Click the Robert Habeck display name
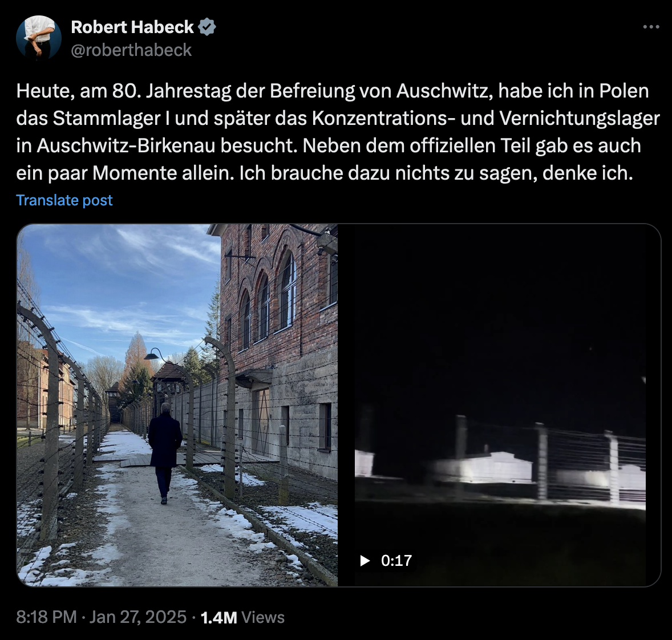This screenshot has width=672, height=640. click(x=132, y=27)
